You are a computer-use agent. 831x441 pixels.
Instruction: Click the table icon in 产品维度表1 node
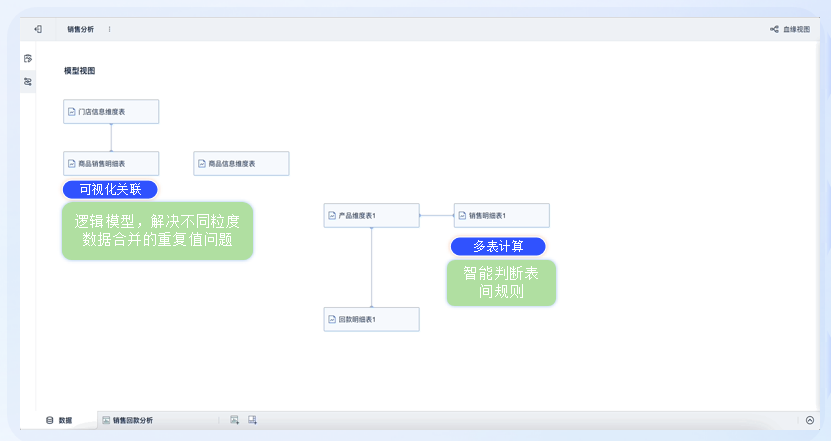pos(332,216)
